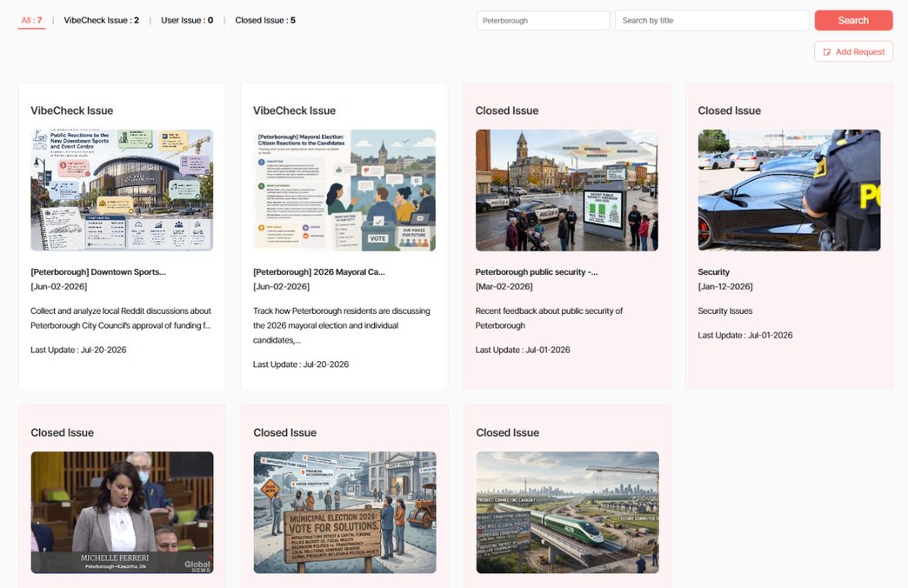The width and height of the screenshot is (908, 588).
Task: Click 'Closed Issue' heading on Security card
Action: coord(729,110)
